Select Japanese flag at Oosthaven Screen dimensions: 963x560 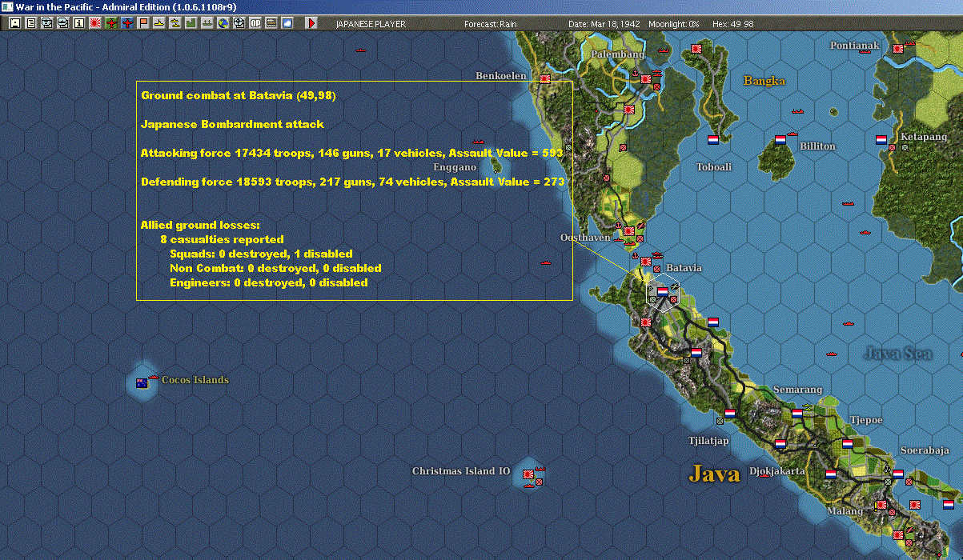click(629, 231)
